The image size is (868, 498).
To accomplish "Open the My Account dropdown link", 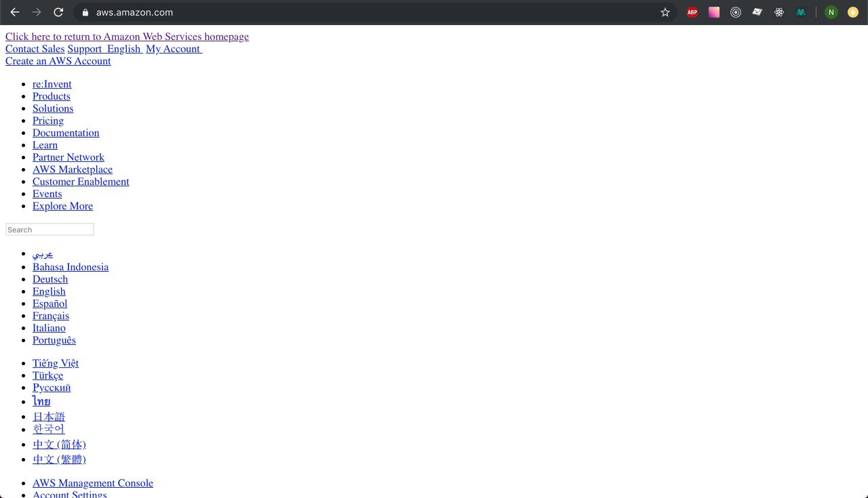I will [x=174, y=49].
